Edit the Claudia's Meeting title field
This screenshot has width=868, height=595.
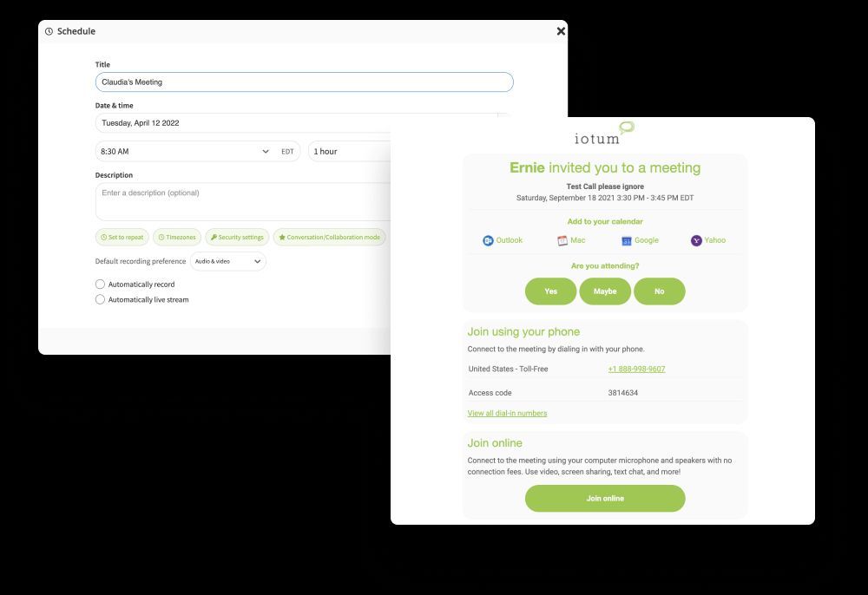304,82
